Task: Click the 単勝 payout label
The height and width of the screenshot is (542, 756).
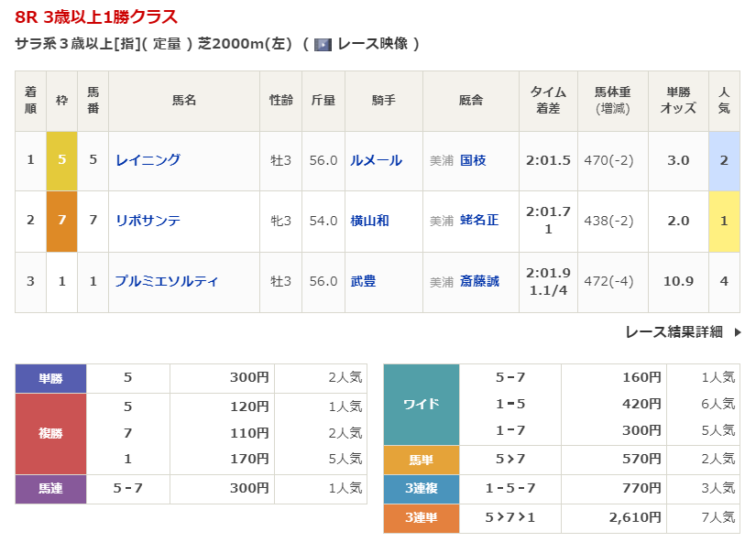Action: coord(50,378)
